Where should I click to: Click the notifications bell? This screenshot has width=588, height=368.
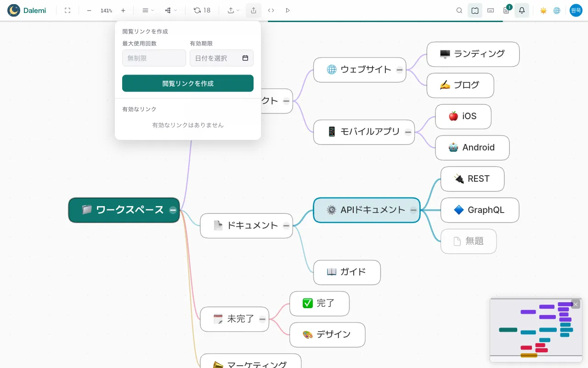click(522, 10)
